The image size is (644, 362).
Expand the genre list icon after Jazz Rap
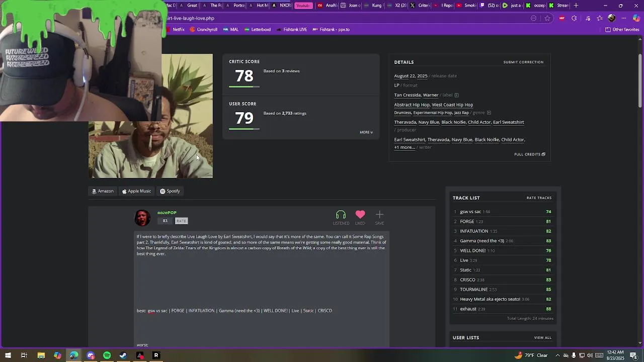click(x=489, y=113)
